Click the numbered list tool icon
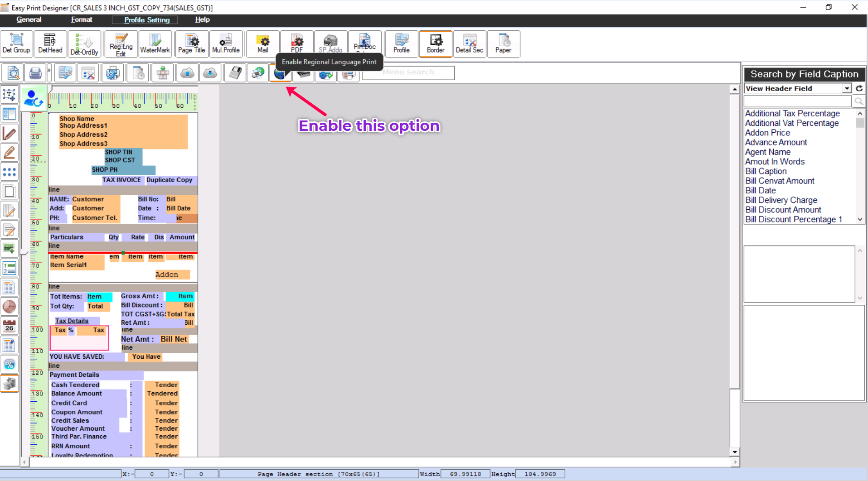Image resolution: width=868 pixels, height=481 pixels. pyautogui.click(x=10, y=268)
